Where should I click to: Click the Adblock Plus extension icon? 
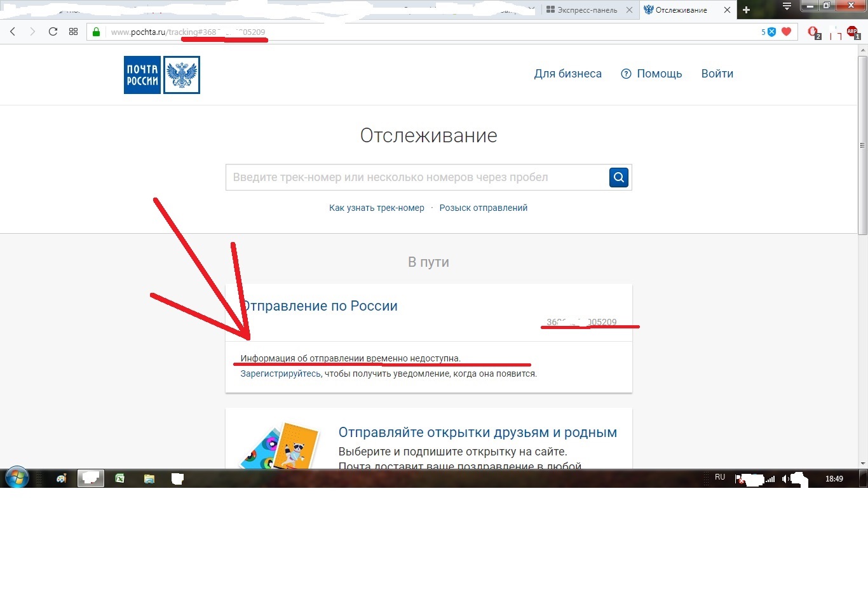[x=852, y=32]
